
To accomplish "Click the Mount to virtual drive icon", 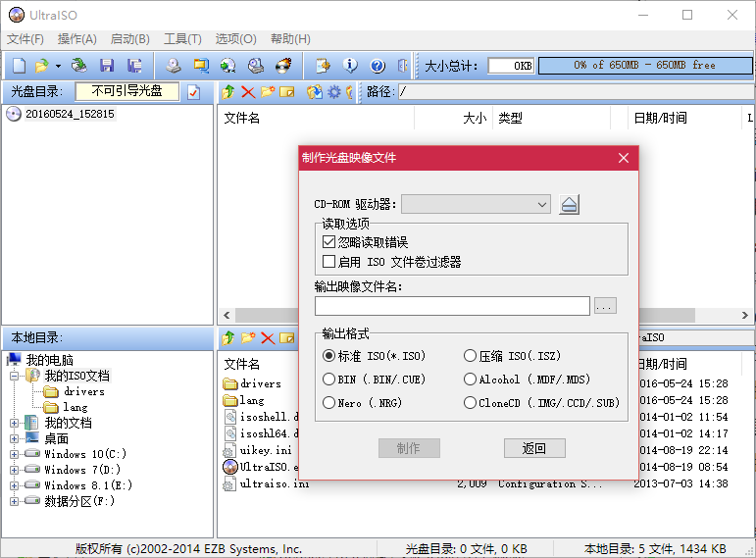I will (x=228, y=66).
